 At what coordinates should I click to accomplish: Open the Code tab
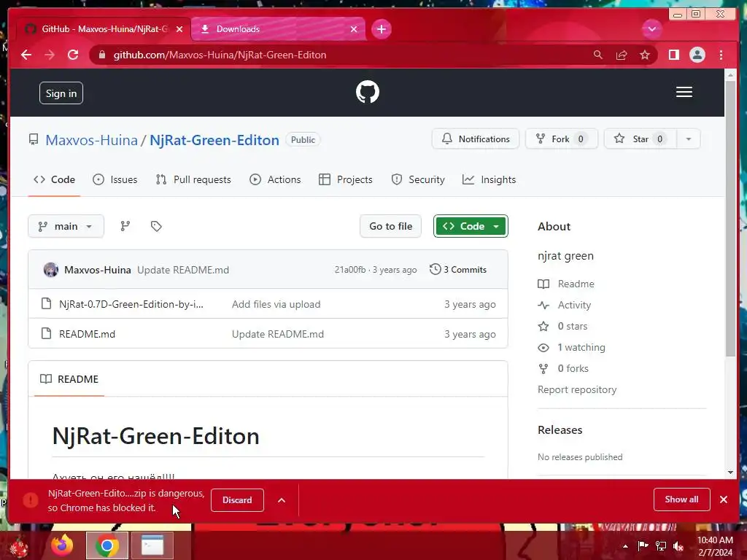click(x=54, y=179)
